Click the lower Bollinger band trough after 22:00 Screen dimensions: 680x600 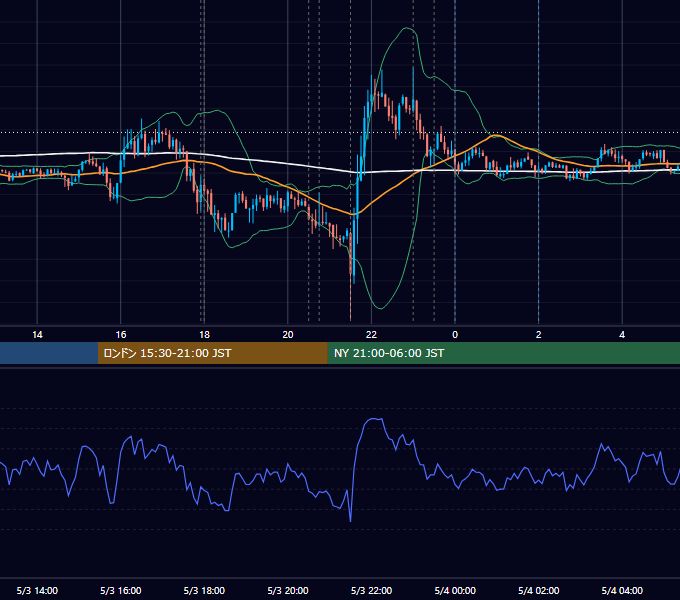[x=380, y=308]
